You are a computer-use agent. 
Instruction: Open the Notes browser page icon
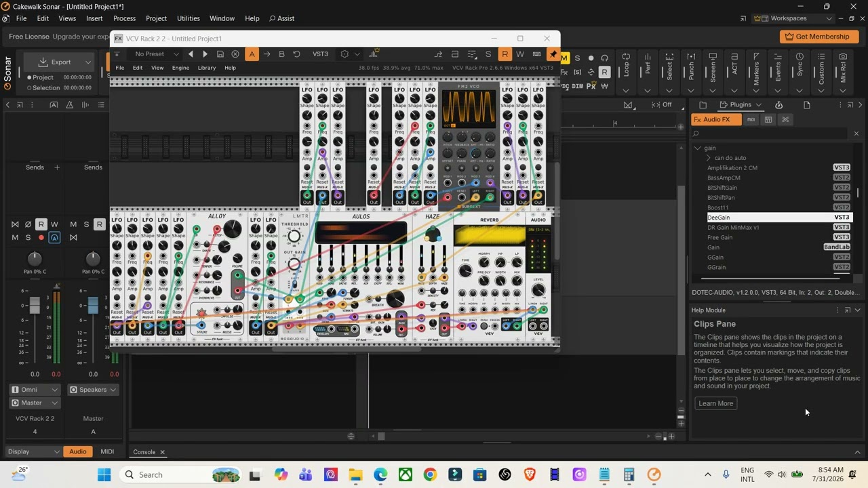pos(807,105)
